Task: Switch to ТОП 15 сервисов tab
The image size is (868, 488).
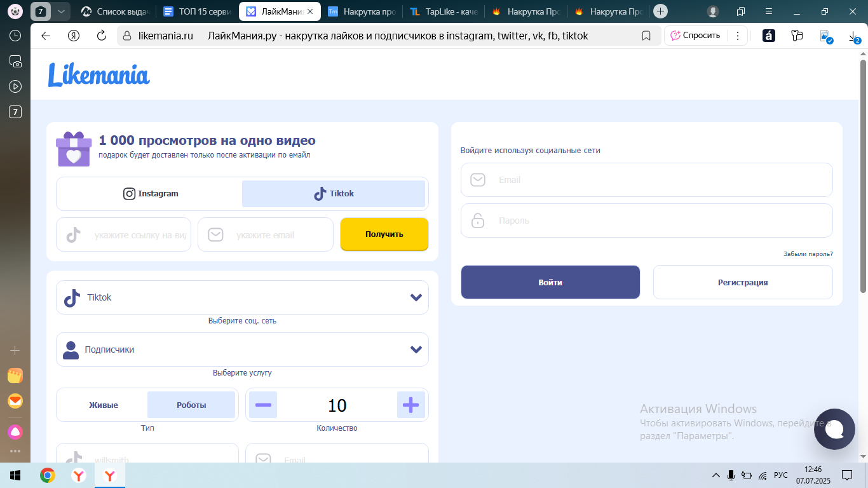Action: [197, 11]
